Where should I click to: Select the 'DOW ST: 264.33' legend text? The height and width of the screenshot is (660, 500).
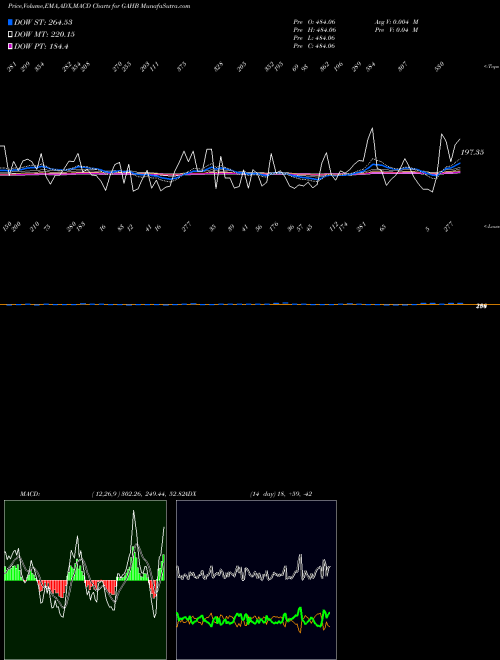(x=43, y=22)
